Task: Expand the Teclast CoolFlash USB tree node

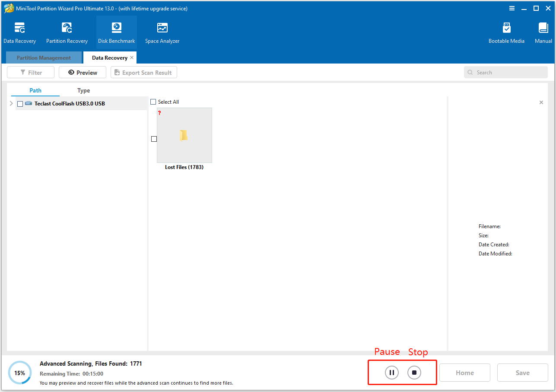Action: click(x=11, y=104)
